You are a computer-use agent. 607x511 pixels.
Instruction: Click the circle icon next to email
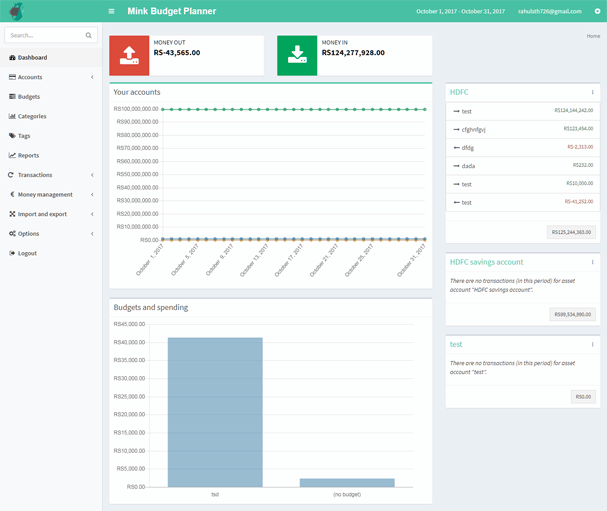coord(597,11)
